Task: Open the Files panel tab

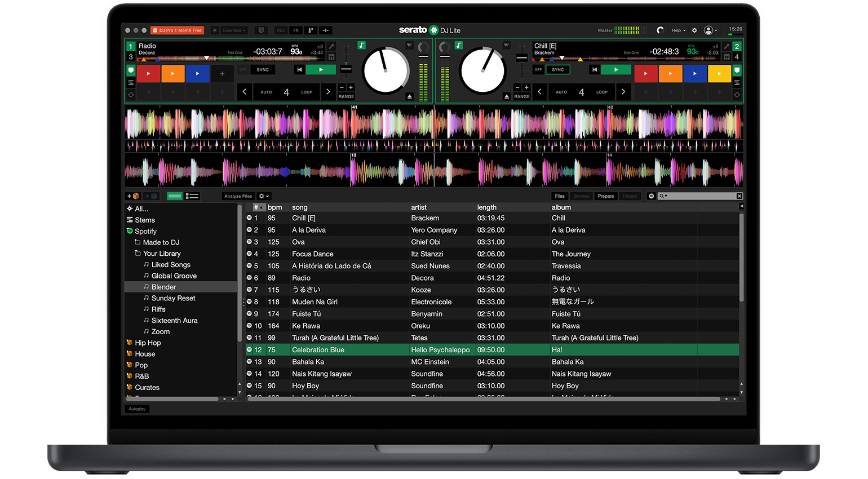Action: point(559,196)
